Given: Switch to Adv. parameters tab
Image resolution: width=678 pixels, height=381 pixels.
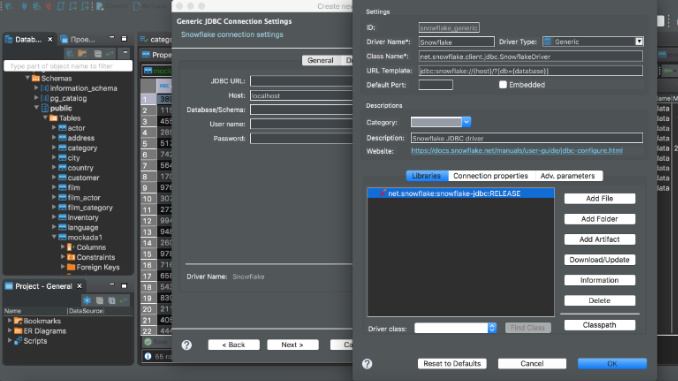Looking at the screenshot, I should point(567,176).
